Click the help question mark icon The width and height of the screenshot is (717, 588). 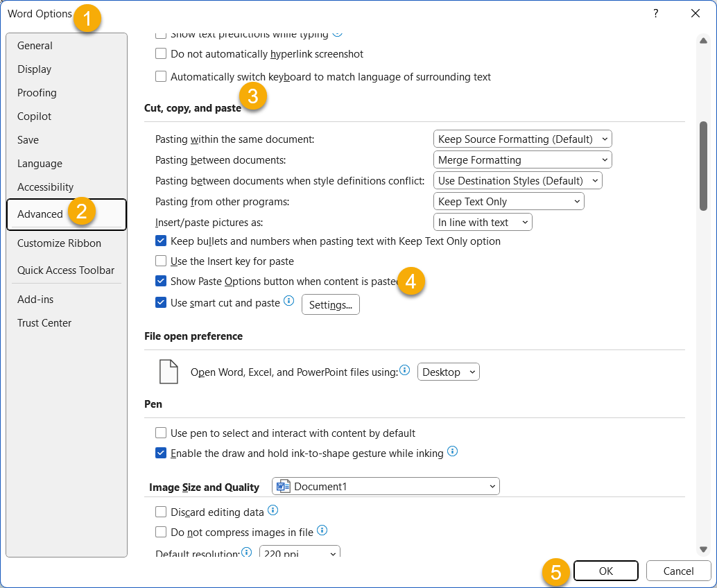point(655,13)
